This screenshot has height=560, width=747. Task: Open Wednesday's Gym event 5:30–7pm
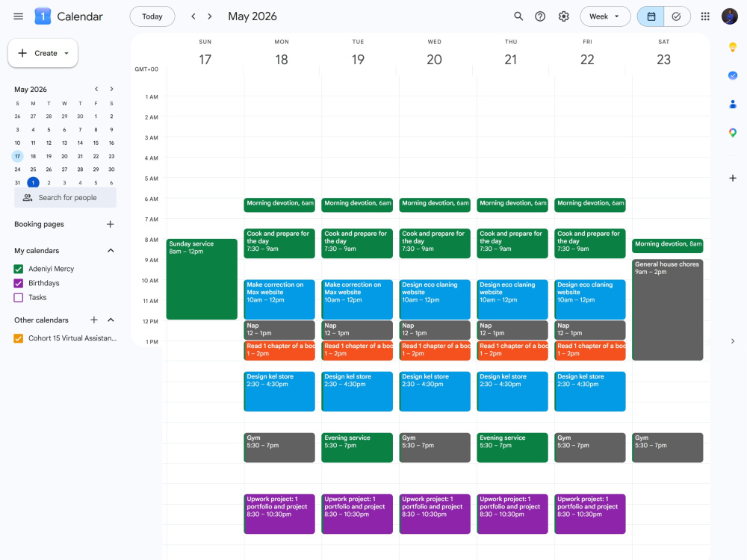435,447
